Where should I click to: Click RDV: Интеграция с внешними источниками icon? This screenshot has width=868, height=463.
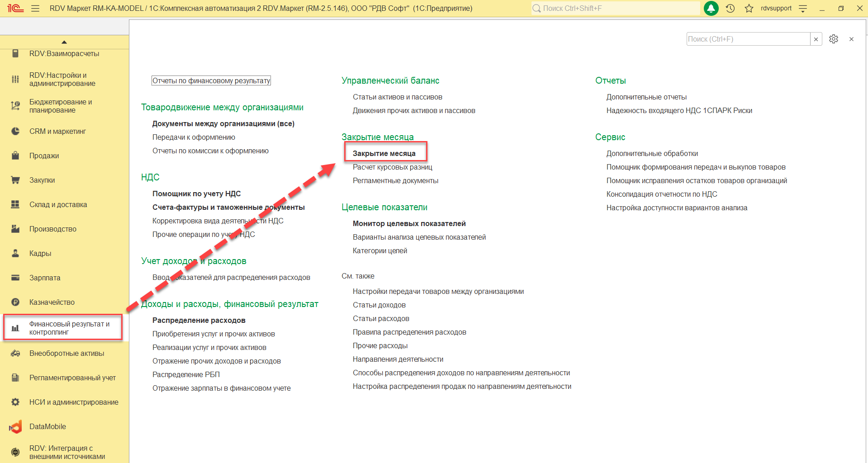[x=15, y=452]
